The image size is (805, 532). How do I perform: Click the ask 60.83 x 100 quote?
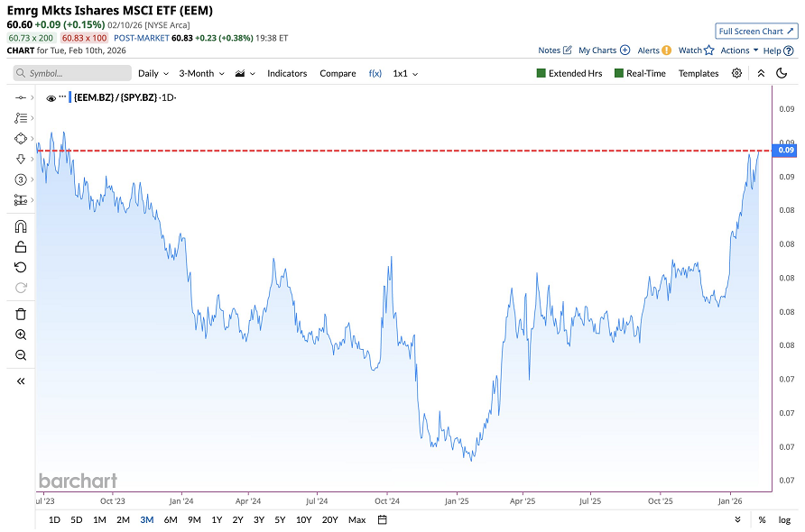(84, 38)
